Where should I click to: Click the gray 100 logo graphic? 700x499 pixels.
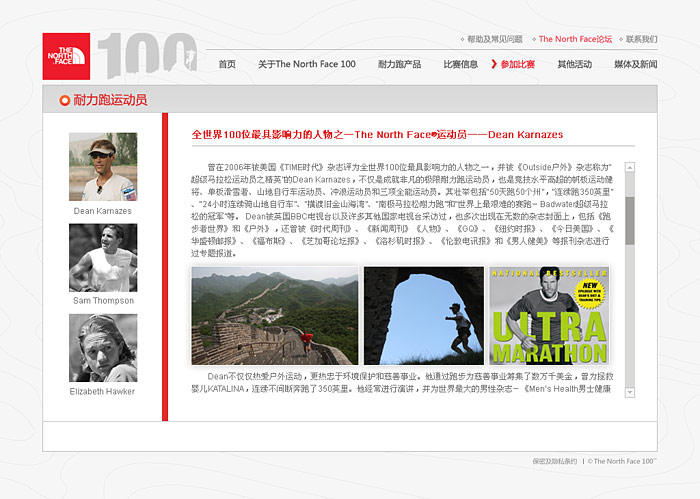147,54
